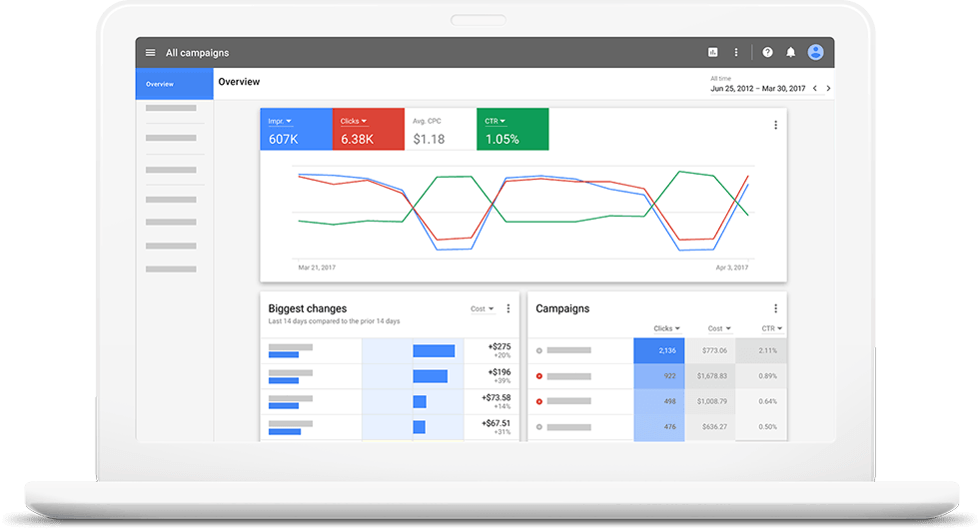Open the notifications bell

(x=790, y=53)
